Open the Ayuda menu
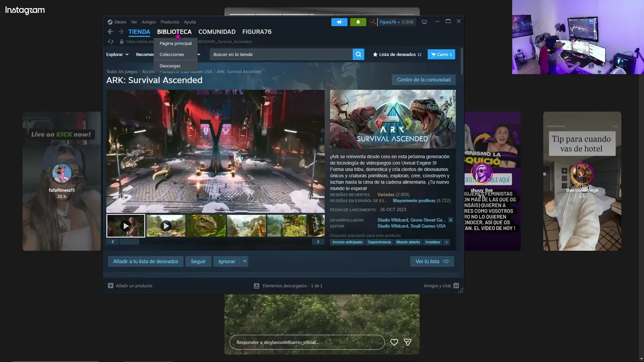This screenshot has width=644, height=362. tap(190, 22)
